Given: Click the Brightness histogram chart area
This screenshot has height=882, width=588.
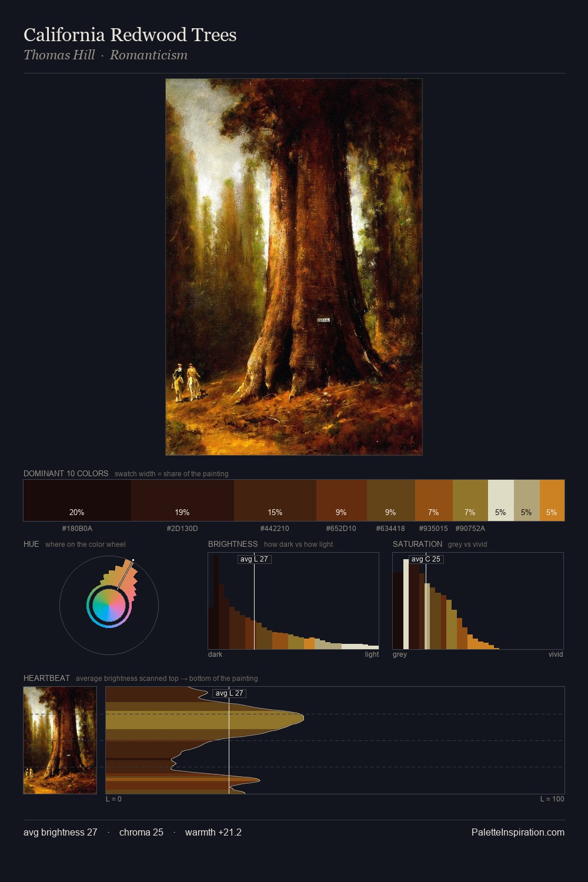Looking at the screenshot, I should [293, 601].
